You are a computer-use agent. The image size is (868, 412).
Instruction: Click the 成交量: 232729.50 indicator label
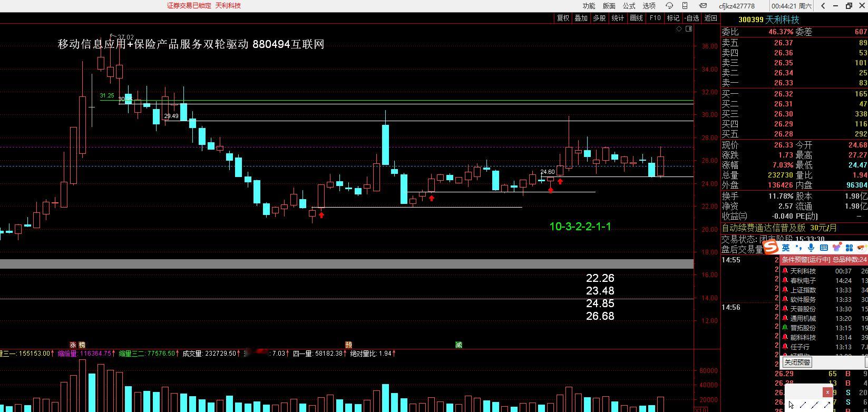coord(211,354)
